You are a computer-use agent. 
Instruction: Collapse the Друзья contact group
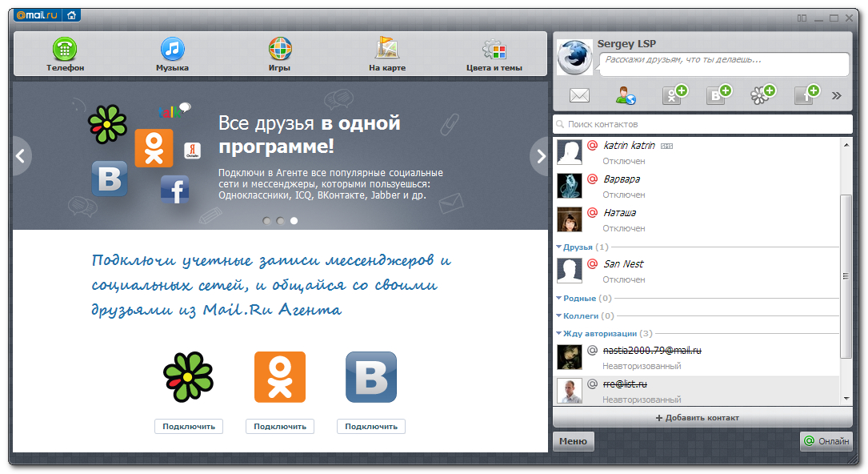[x=559, y=247]
